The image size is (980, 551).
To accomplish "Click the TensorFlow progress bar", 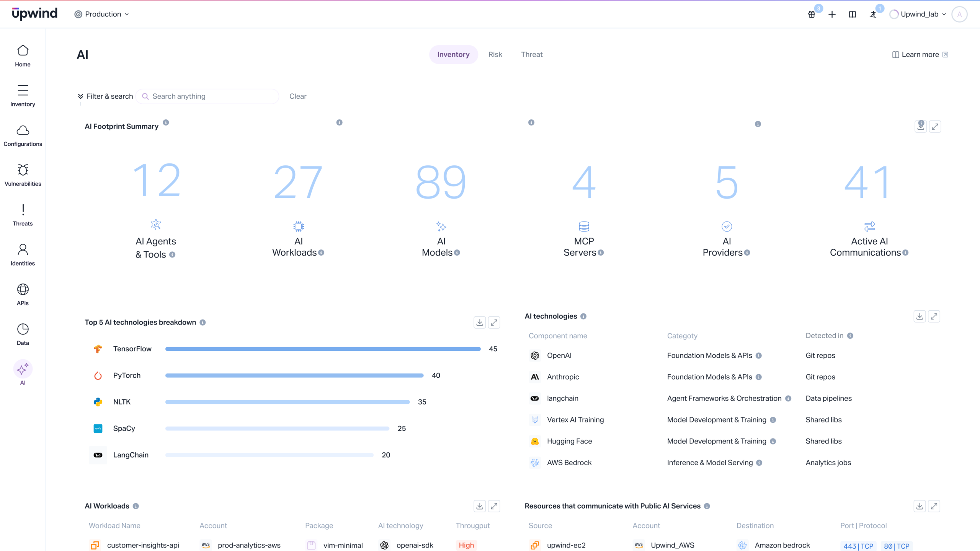I will point(323,349).
